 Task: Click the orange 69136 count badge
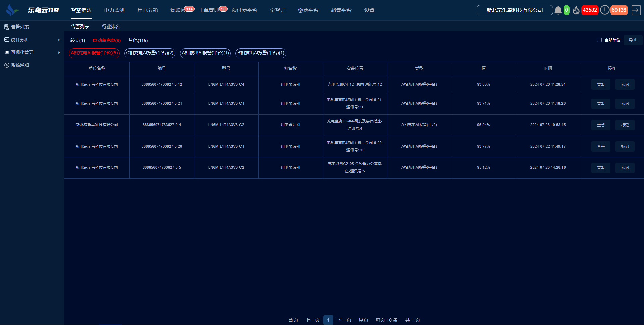point(619,10)
